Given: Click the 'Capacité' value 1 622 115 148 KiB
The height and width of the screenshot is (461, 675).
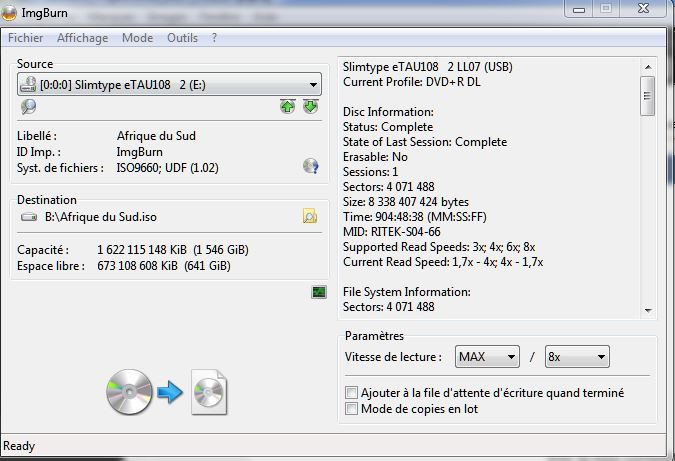Looking at the screenshot, I should pos(173,250).
